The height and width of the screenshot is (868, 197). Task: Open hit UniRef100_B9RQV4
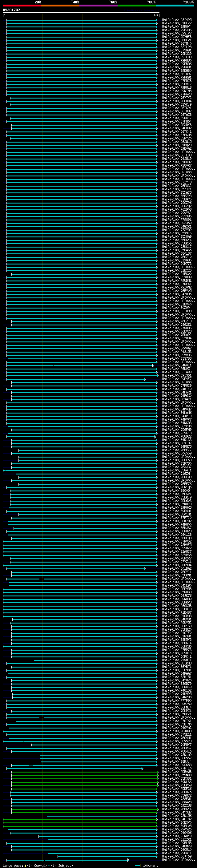(177, 26)
